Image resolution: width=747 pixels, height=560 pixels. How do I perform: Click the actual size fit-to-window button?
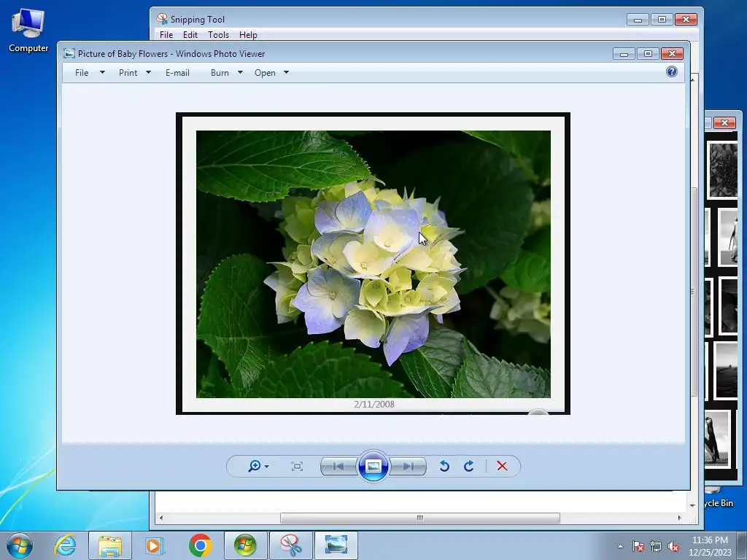(297, 466)
